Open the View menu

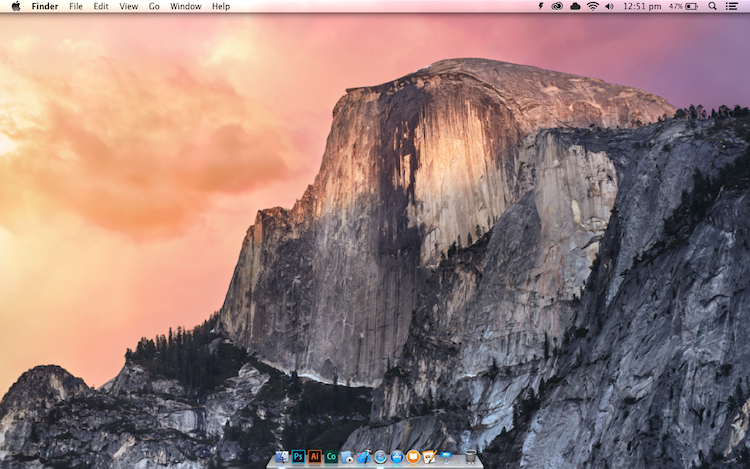point(128,6)
